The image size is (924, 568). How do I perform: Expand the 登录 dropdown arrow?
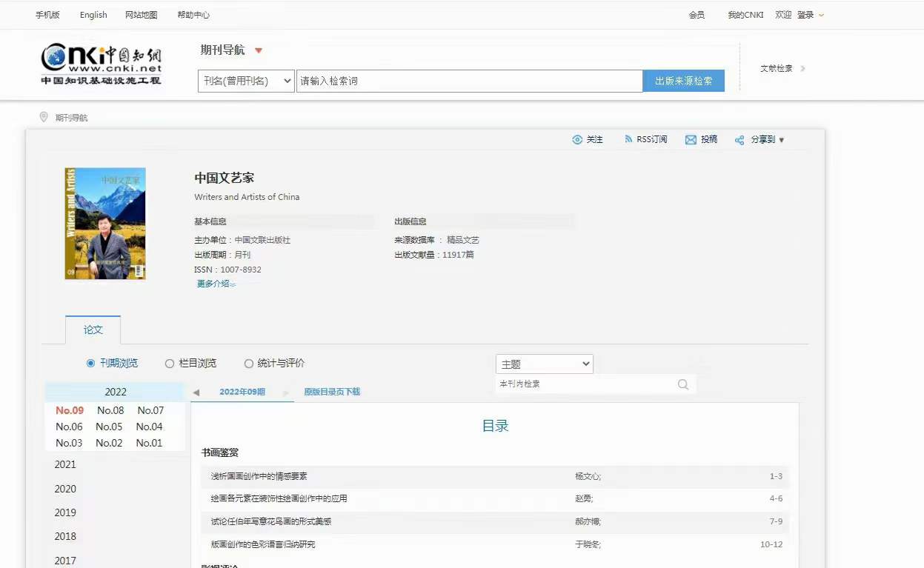pos(821,15)
